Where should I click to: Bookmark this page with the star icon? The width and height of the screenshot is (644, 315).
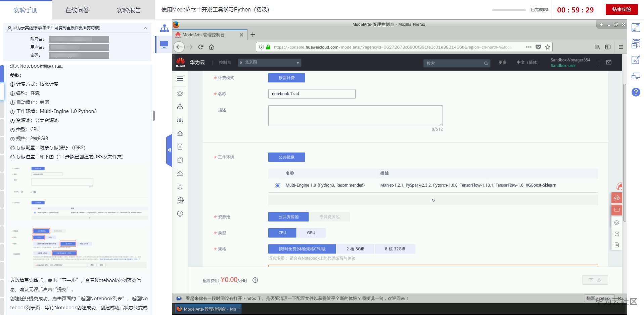click(x=548, y=47)
